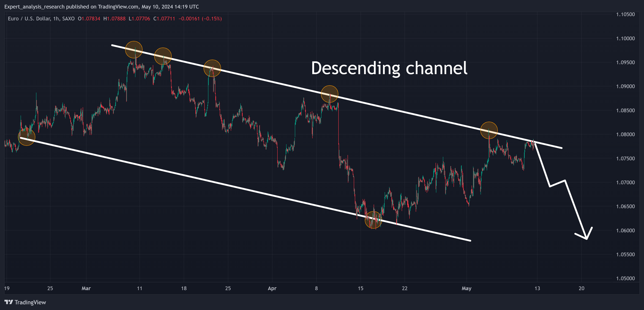Click the Apr date axis label
644x310 pixels.
coord(272,288)
